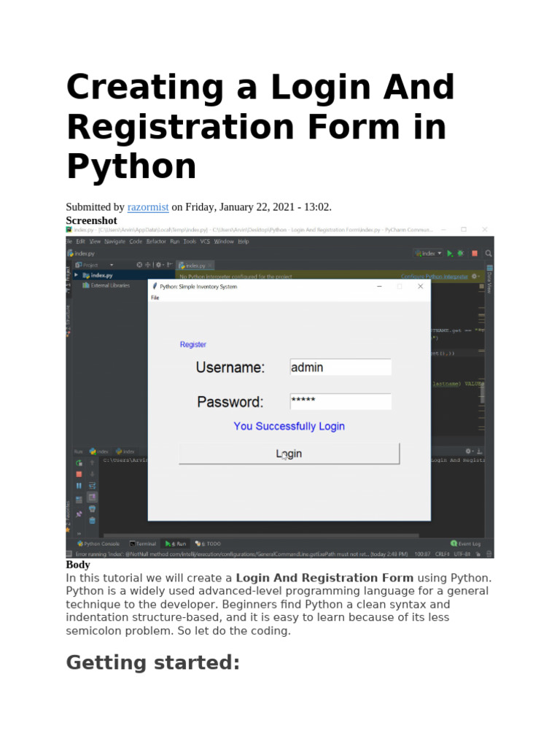The image size is (560, 747).
Task: Click the gear icon beside Configure Python Interpreter
Action: point(474,276)
